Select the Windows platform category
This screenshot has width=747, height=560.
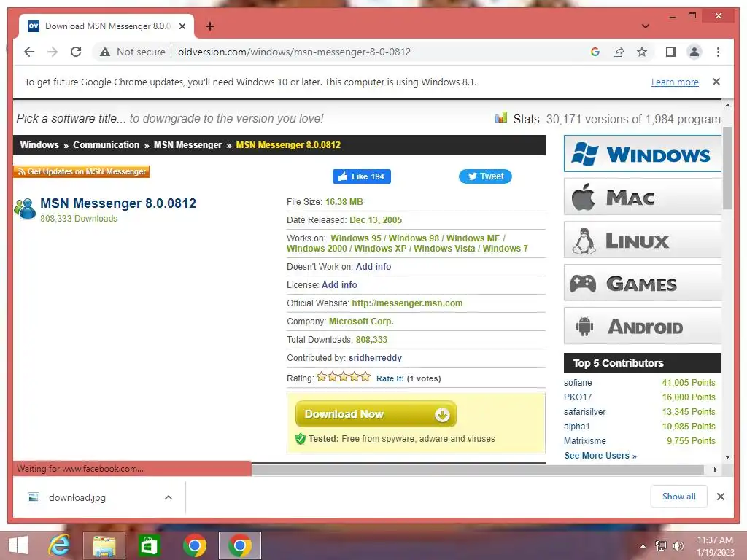(643, 154)
